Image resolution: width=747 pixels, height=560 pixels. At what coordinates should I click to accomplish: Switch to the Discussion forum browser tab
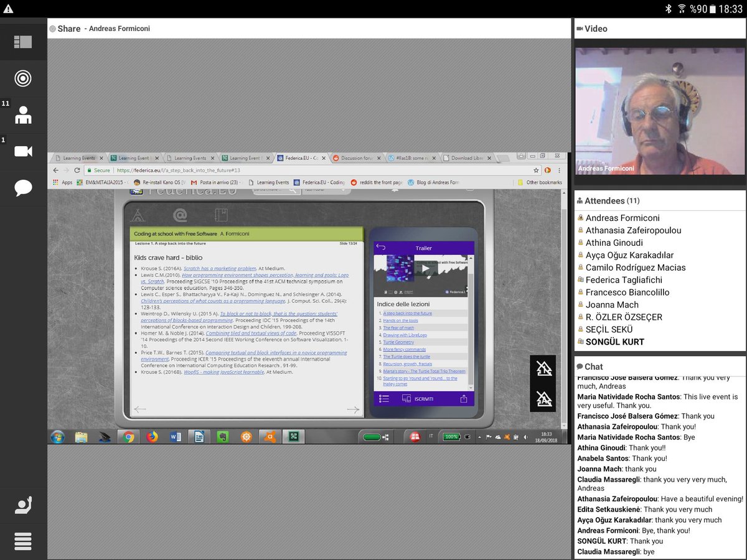[357, 158]
